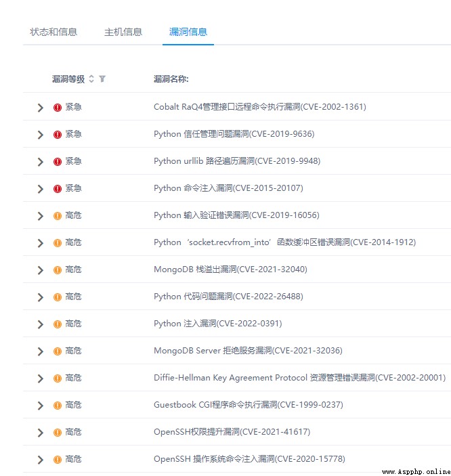The image size is (451, 476).
Task: Select Python 输入验证错误漏洞 name
Action: (x=236, y=215)
